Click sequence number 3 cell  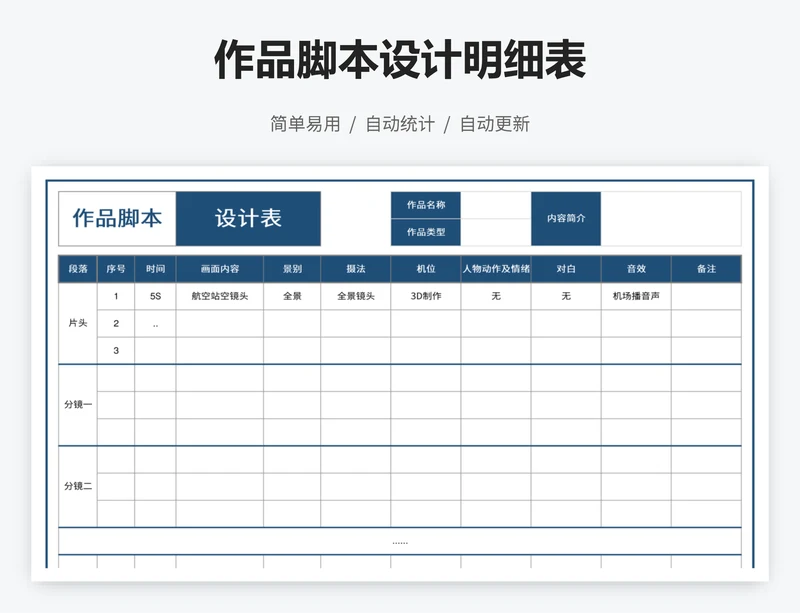(116, 351)
